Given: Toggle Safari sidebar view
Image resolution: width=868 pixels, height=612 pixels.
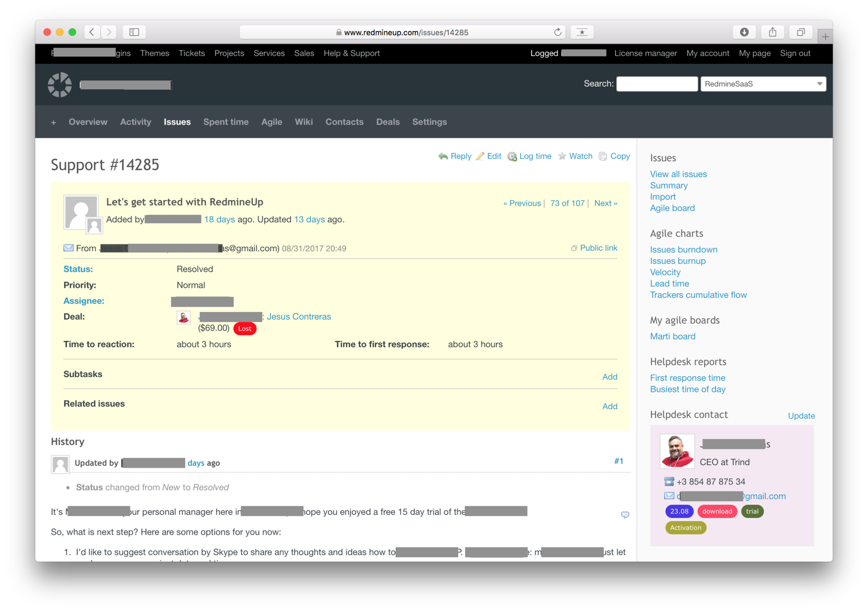Looking at the screenshot, I should pos(134,32).
